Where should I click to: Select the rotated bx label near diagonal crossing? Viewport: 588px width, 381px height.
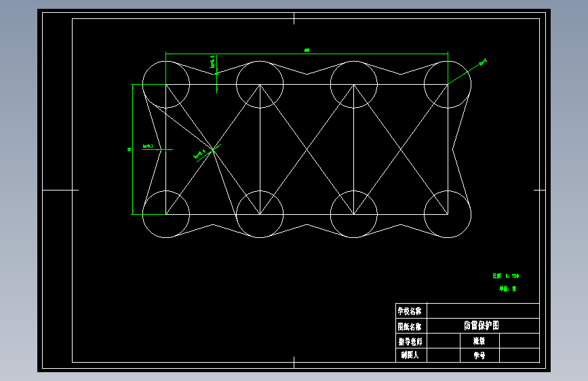tap(199, 154)
